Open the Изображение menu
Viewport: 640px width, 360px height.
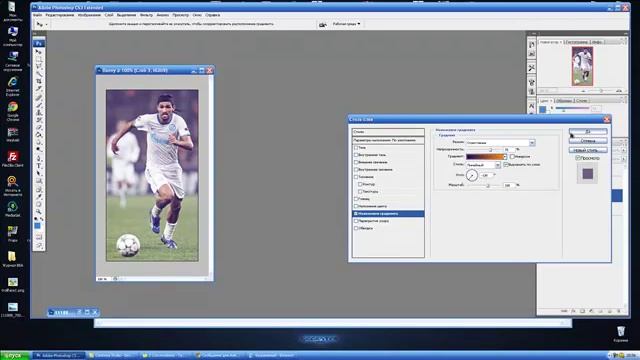point(89,15)
